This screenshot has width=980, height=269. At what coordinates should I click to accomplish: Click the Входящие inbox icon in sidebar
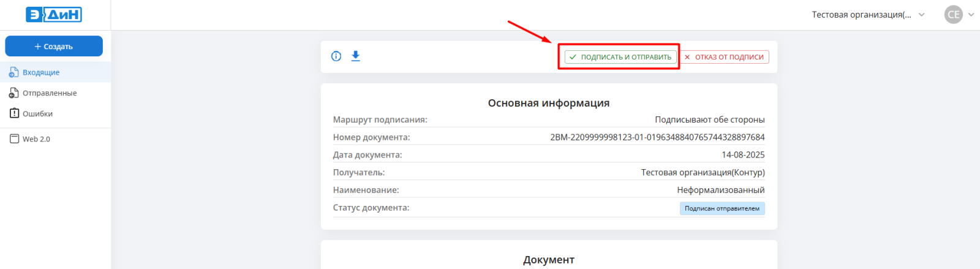click(13, 72)
